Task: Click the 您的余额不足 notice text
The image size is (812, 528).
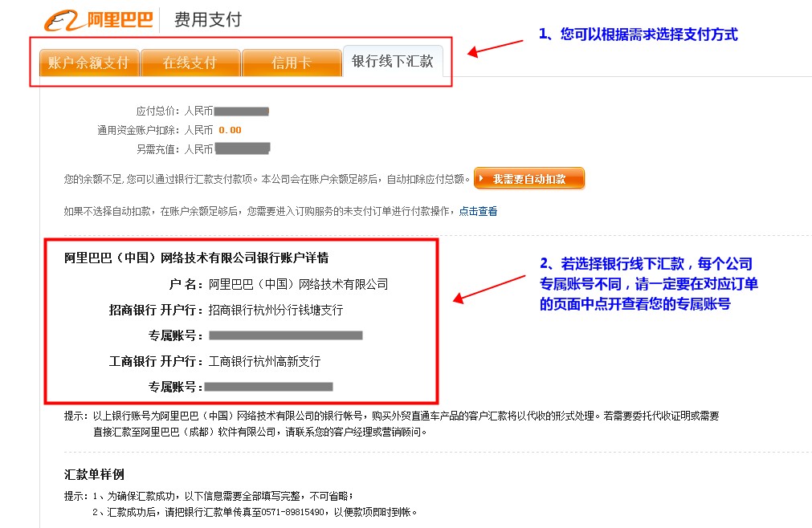Action: pyautogui.click(x=267, y=179)
